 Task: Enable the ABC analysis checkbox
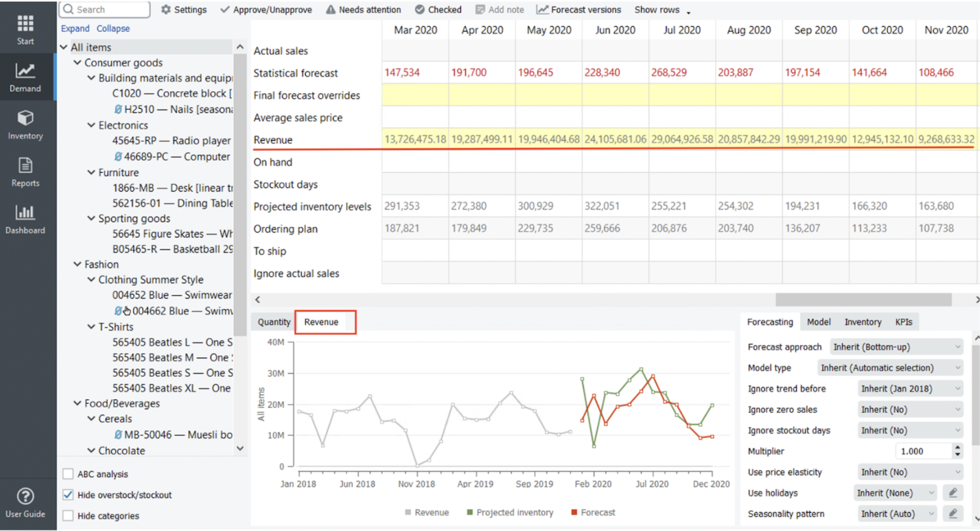(68, 474)
